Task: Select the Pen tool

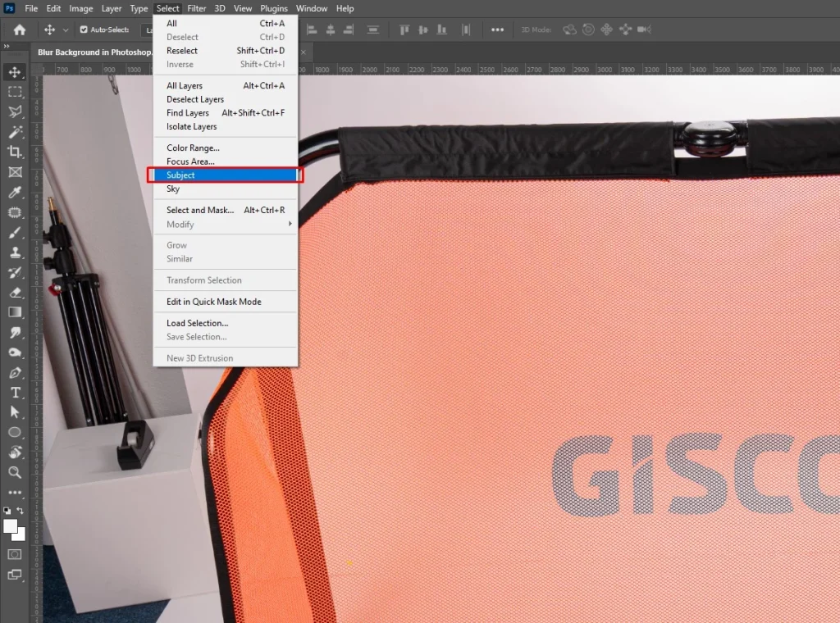Action: (15, 372)
